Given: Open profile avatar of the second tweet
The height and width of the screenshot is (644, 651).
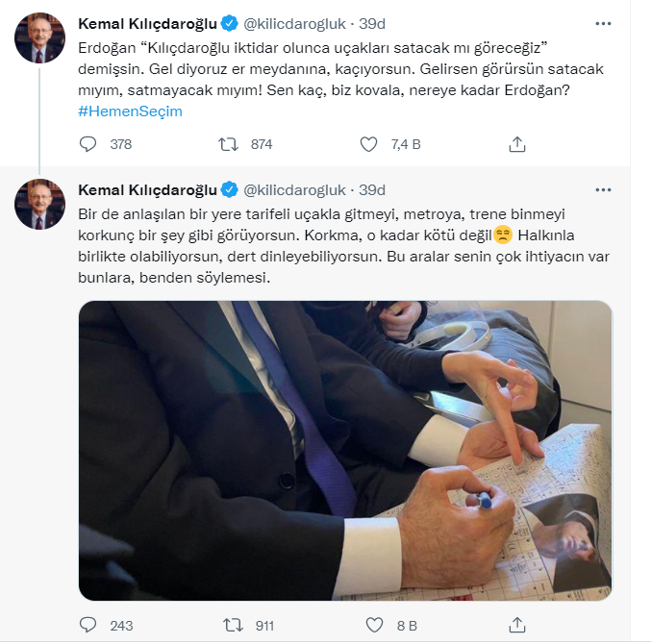Looking at the screenshot, I should pos(39,204).
